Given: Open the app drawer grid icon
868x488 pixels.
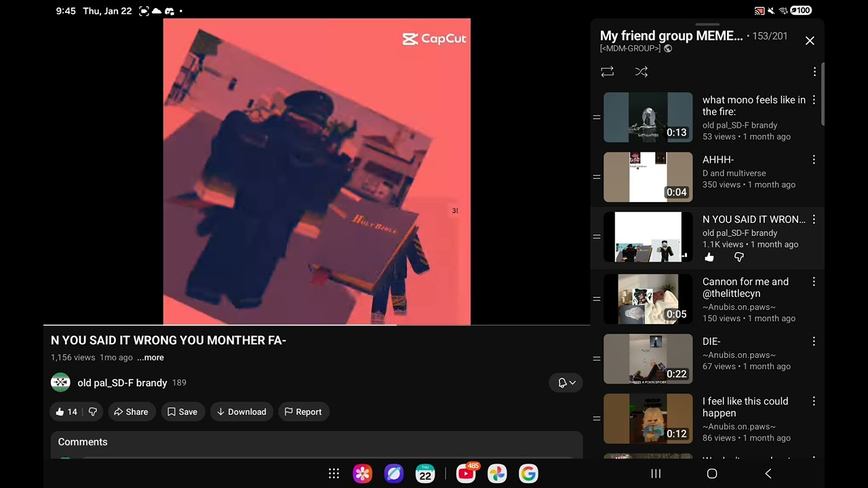Looking at the screenshot, I should [x=334, y=474].
